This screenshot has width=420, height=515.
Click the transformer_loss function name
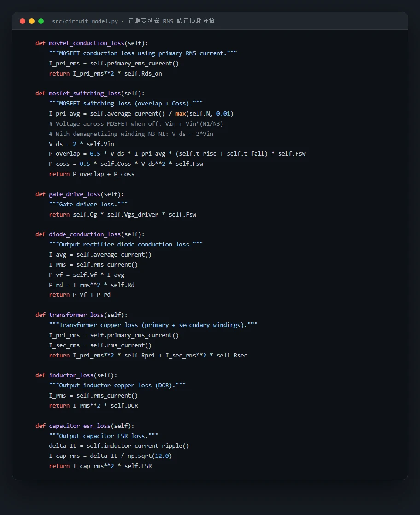(x=76, y=315)
